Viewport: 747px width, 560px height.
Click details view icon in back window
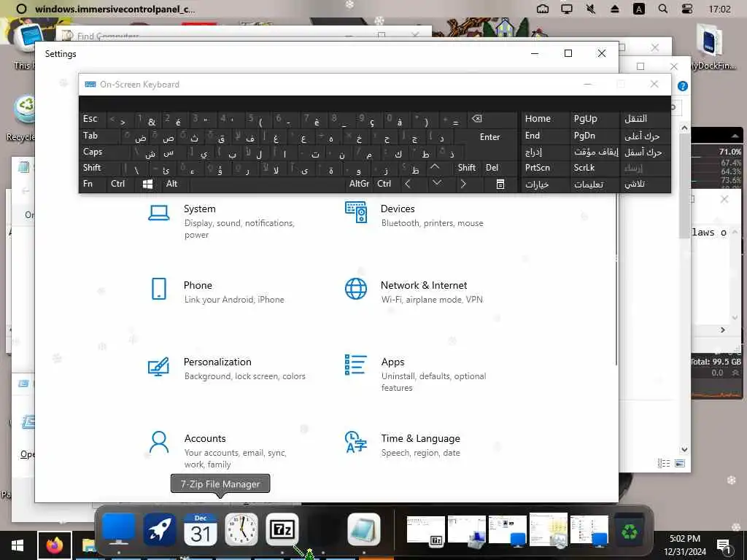click(664, 463)
